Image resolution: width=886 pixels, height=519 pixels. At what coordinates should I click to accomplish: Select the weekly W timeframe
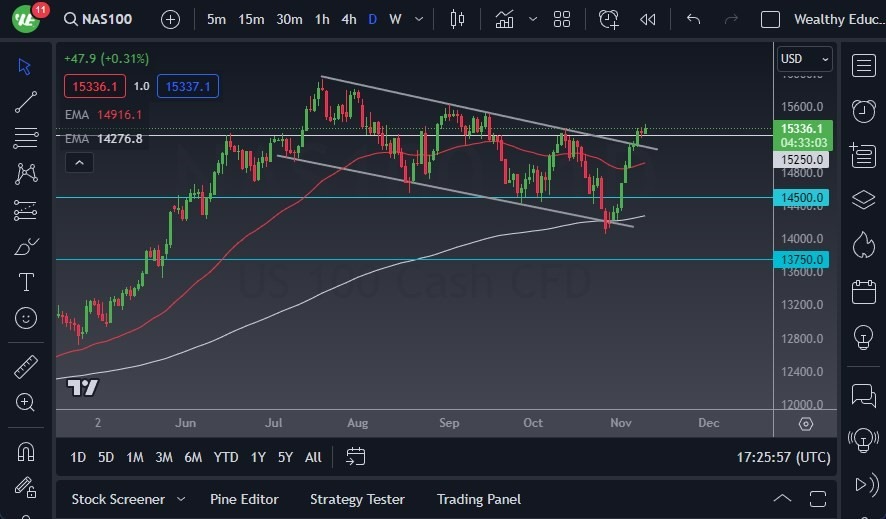pyautogui.click(x=396, y=19)
